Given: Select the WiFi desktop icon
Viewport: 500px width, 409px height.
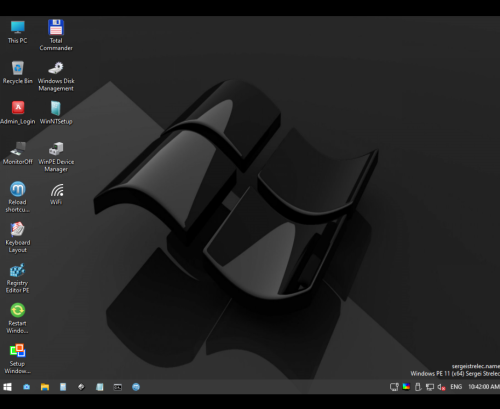Looking at the screenshot, I should pos(56,193).
